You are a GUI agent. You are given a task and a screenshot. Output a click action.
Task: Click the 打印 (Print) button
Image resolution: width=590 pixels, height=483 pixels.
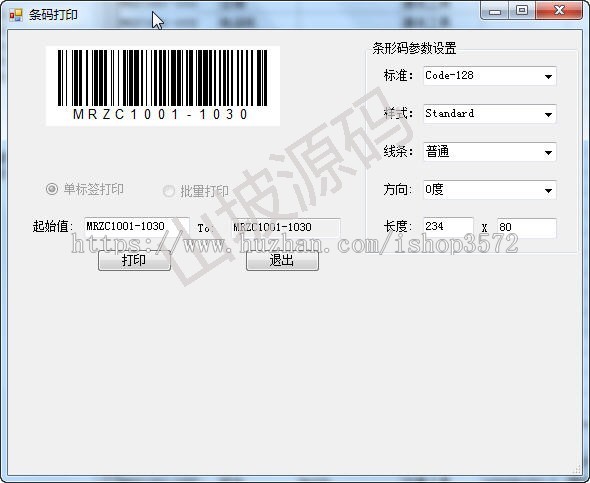coord(134,260)
